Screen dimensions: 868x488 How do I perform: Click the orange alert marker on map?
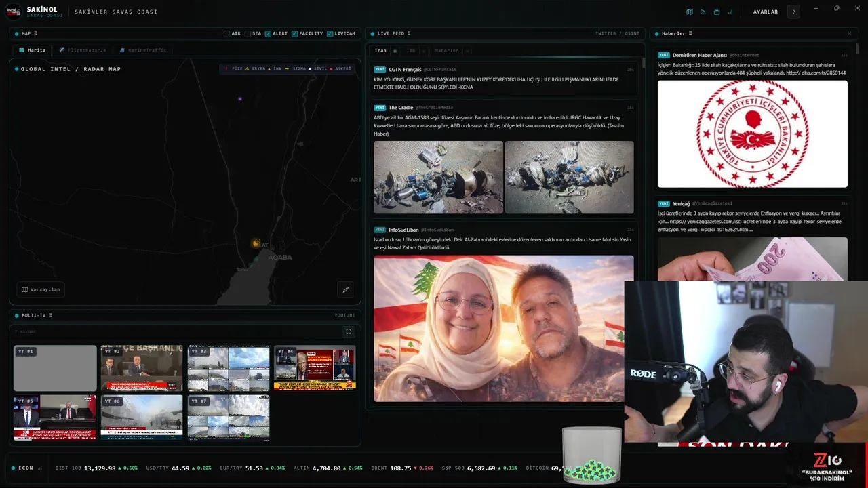[256, 243]
